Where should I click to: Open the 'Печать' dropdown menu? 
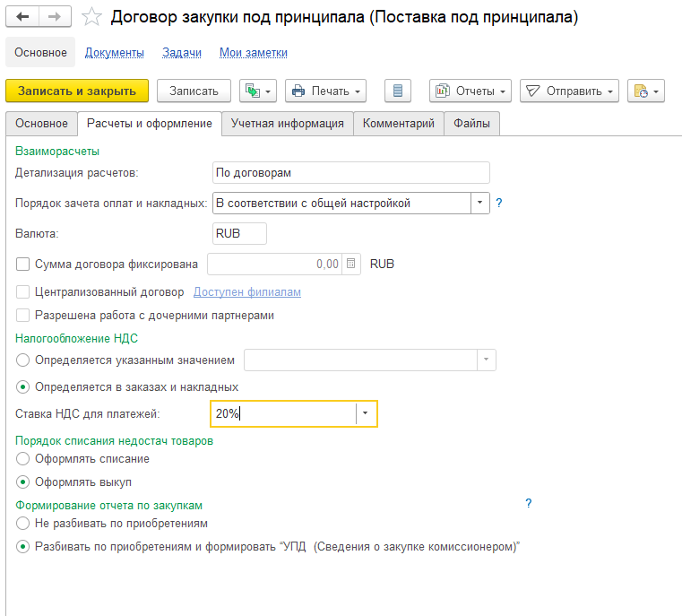coord(326,91)
